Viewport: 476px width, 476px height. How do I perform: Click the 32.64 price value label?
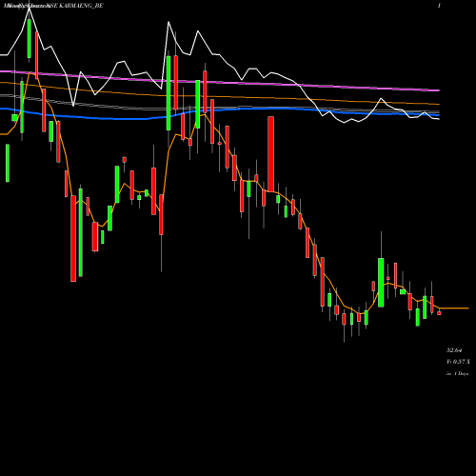pyautogui.click(x=454, y=350)
